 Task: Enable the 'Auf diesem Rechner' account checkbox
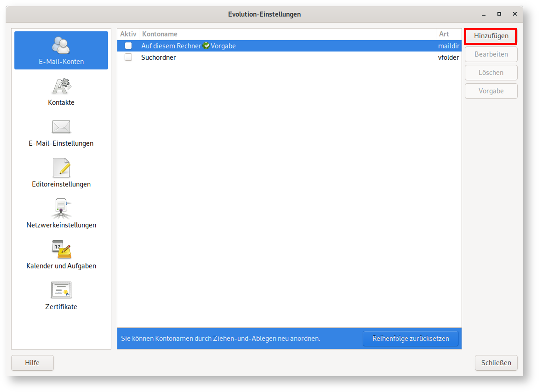(128, 46)
